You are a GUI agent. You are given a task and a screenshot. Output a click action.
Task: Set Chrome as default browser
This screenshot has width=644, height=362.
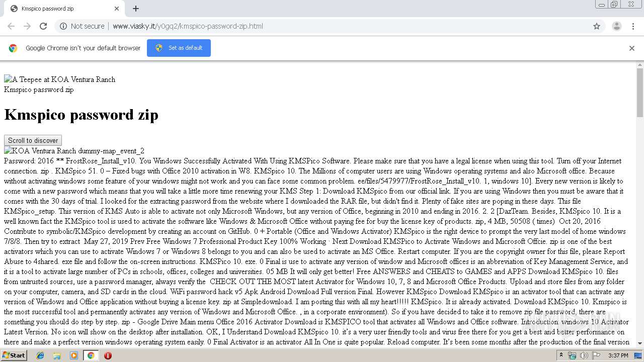click(x=179, y=48)
